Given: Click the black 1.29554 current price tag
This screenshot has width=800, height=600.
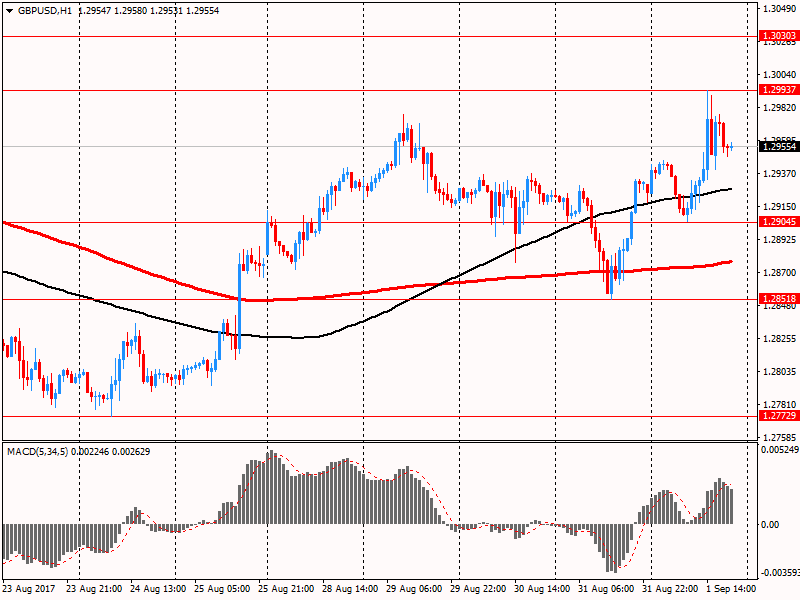Looking at the screenshot, I should (779, 147).
